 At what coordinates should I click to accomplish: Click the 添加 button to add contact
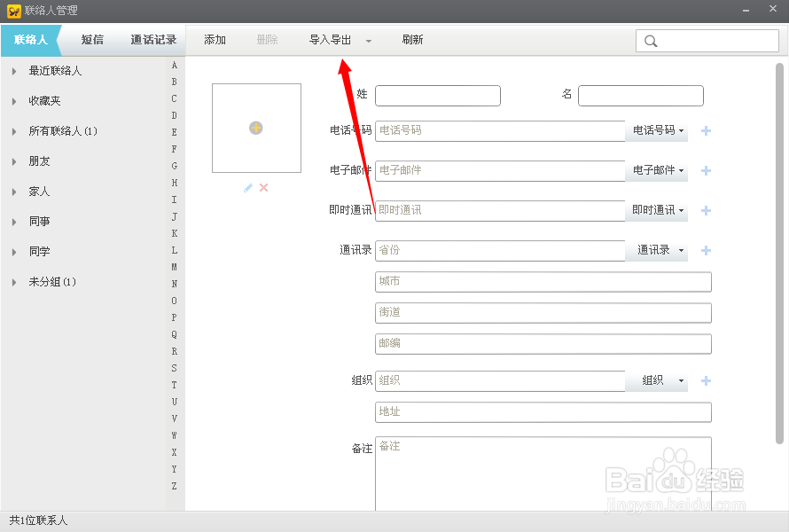pos(214,40)
